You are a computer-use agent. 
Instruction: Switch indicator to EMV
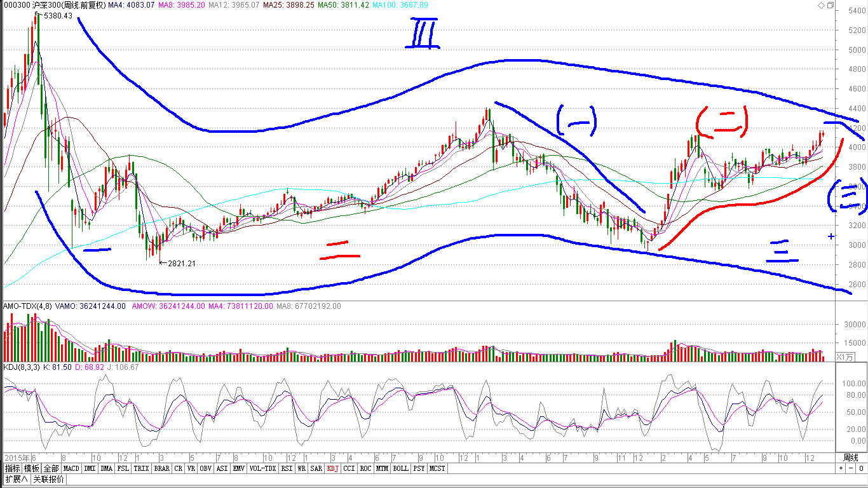(x=239, y=468)
